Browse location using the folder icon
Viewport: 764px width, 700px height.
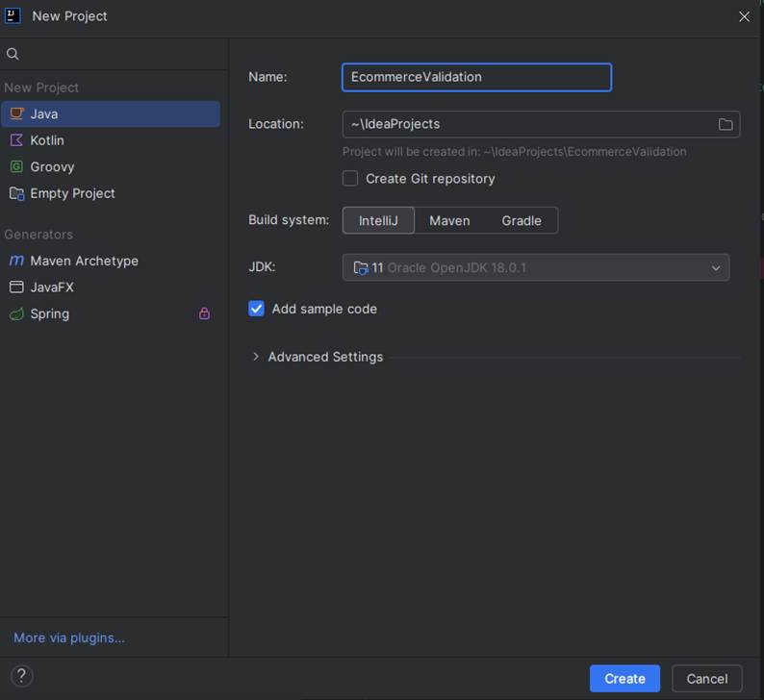click(x=726, y=124)
